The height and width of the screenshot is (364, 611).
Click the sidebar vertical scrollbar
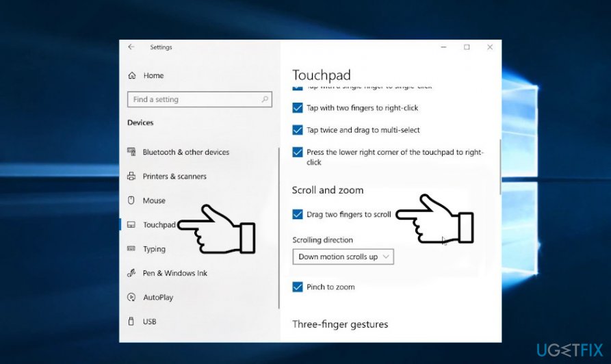pos(279,228)
